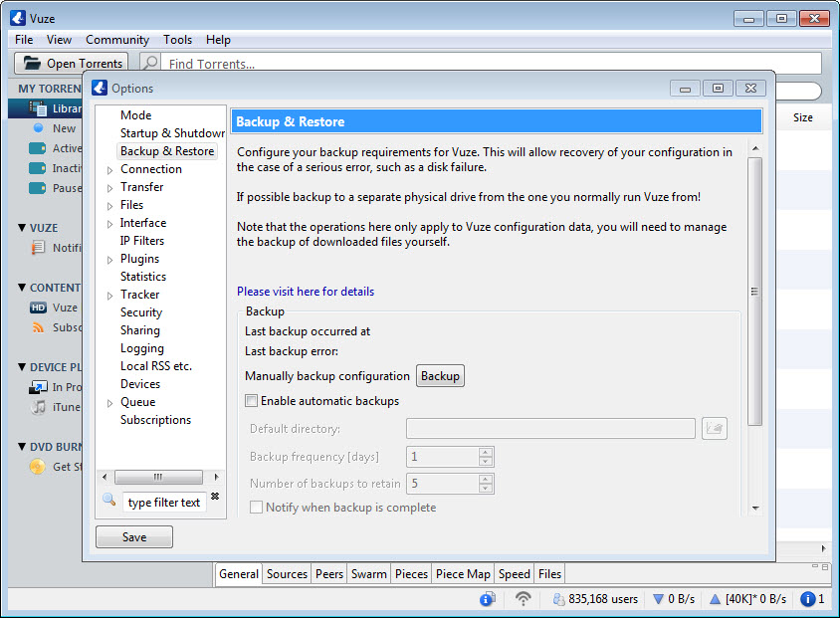The width and height of the screenshot is (840, 618).
Task: Click the browse folder icon for Default directory
Action: click(715, 429)
